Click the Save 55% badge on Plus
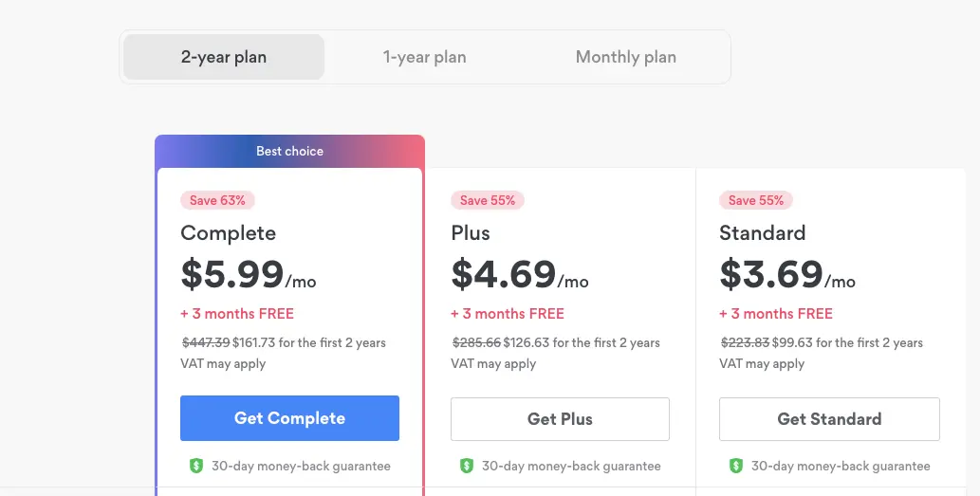The width and height of the screenshot is (980, 496). tap(488, 200)
